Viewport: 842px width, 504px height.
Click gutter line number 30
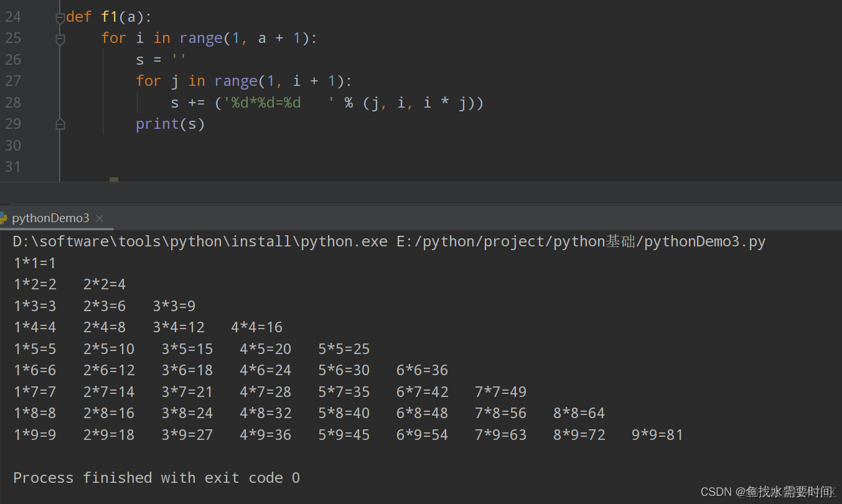point(13,145)
